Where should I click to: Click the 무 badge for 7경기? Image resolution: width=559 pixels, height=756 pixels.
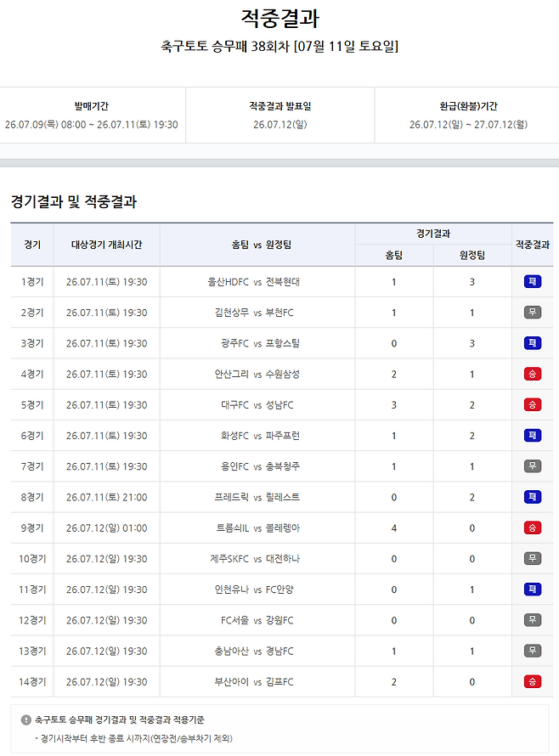coord(533,466)
